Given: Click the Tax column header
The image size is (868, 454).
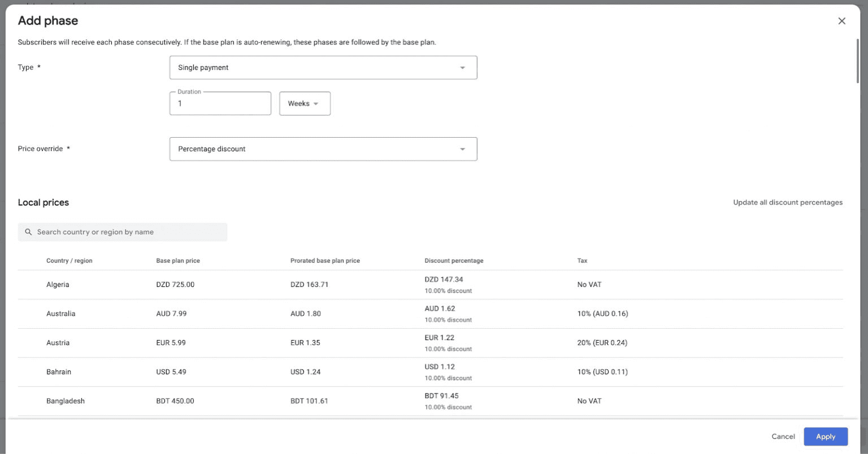Looking at the screenshot, I should (581, 260).
